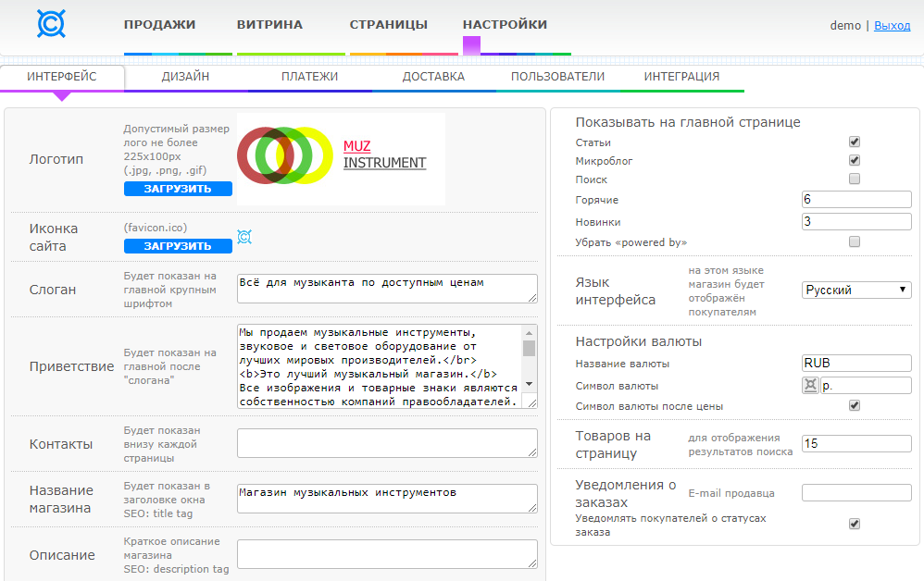The height and width of the screenshot is (581, 924).
Task: Toggle the Статьи checkbox
Action: point(855,142)
